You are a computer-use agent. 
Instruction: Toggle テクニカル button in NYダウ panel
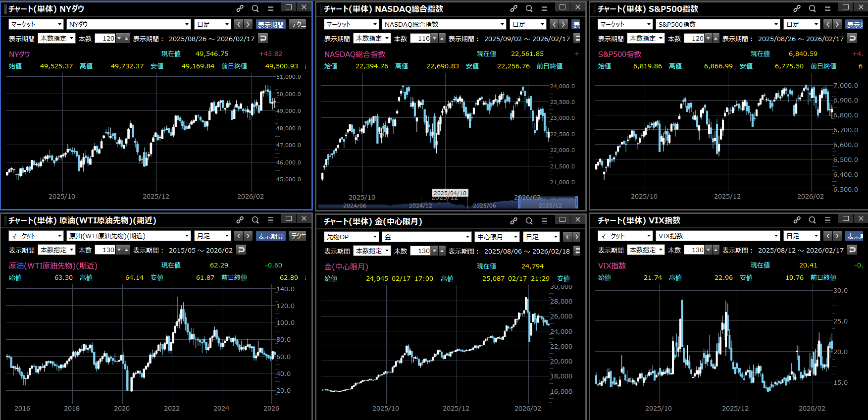pyautogui.click(x=298, y=25)
